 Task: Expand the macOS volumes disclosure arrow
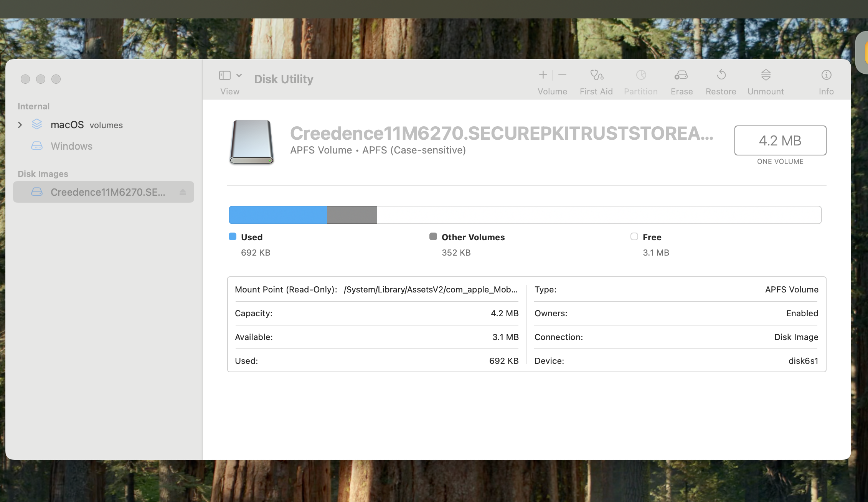pyautogui.click(x=20, y=125)
